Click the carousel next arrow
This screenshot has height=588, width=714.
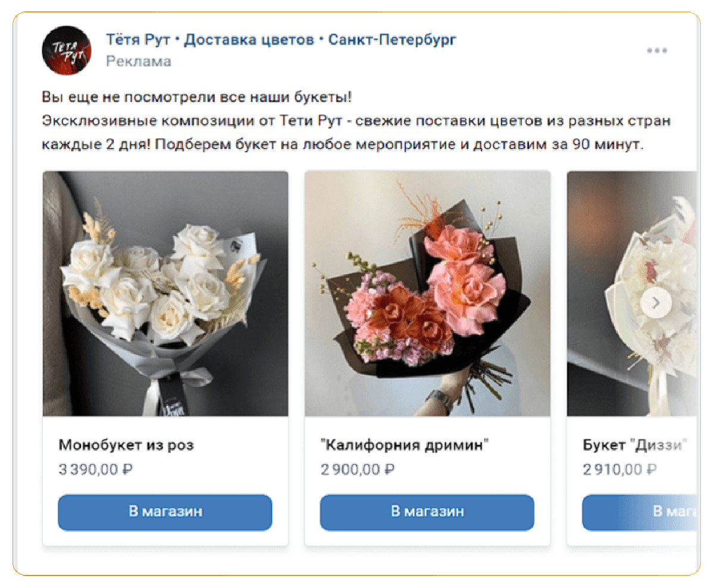click(656, 303)
